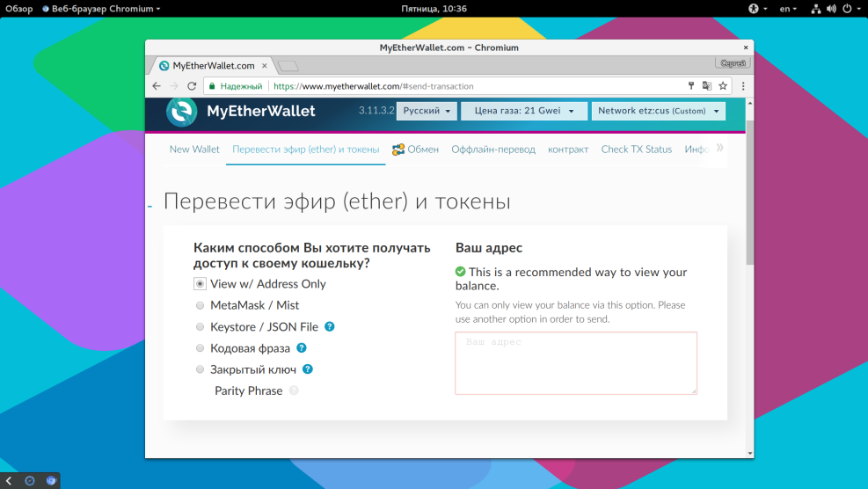Select Кодовая фраза radio button
Screen dimensions: 868x489
pos(200,347)
